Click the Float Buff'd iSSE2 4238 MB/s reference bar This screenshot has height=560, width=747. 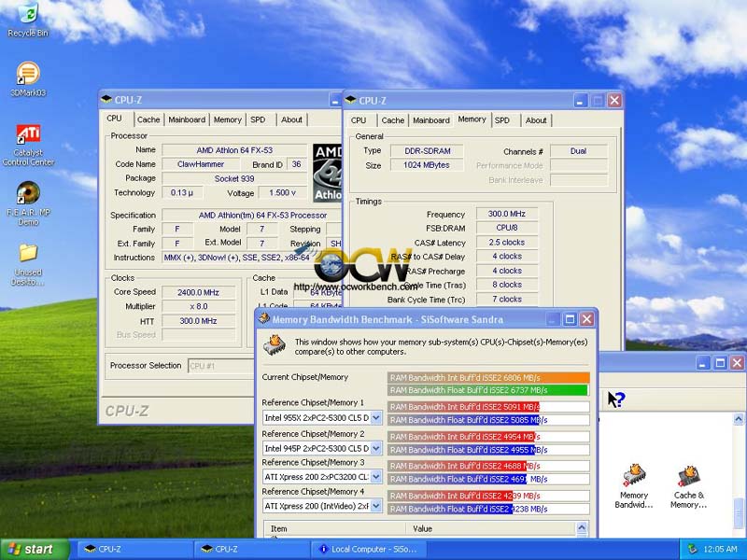488,509
